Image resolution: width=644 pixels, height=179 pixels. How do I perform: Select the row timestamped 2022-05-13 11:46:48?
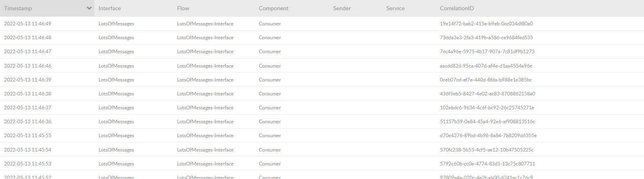coord(28,38)
